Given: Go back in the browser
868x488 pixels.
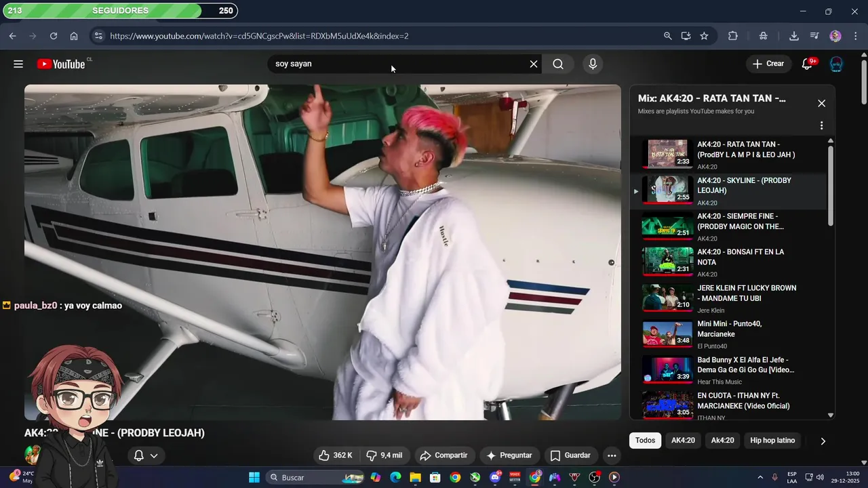Looking at the screenshot, I should tap(12, 36).
